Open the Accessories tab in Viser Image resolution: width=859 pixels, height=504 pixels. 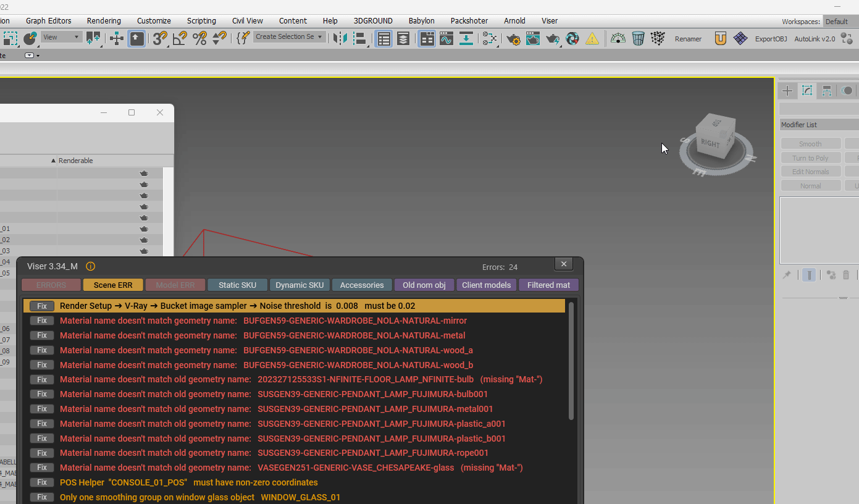pyautogui.click(x=362, y=285)
